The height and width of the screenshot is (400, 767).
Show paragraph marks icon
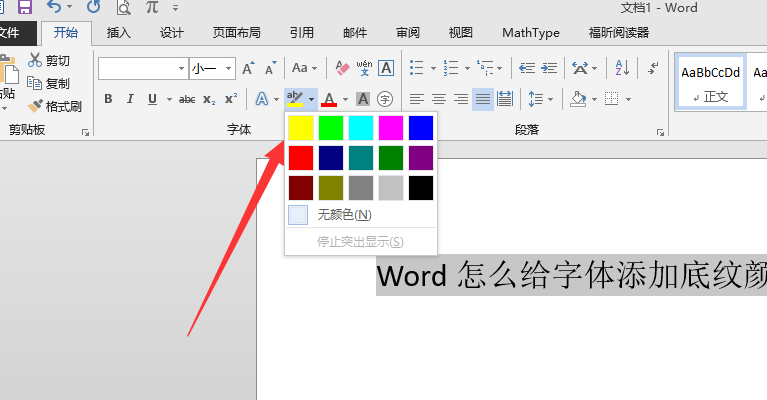pyautogui.click(x=653, y=68)
